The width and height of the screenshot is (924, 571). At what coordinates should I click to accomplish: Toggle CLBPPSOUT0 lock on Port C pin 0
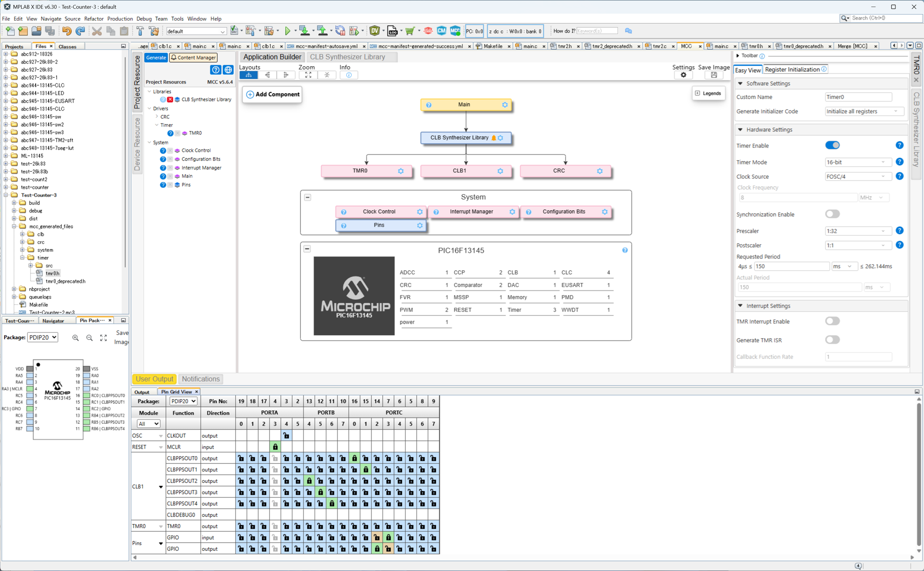tap(354, 458)
